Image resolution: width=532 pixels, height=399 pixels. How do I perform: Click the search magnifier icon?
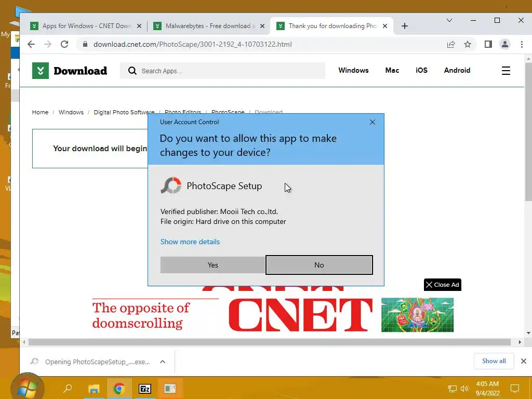[132, 71]
